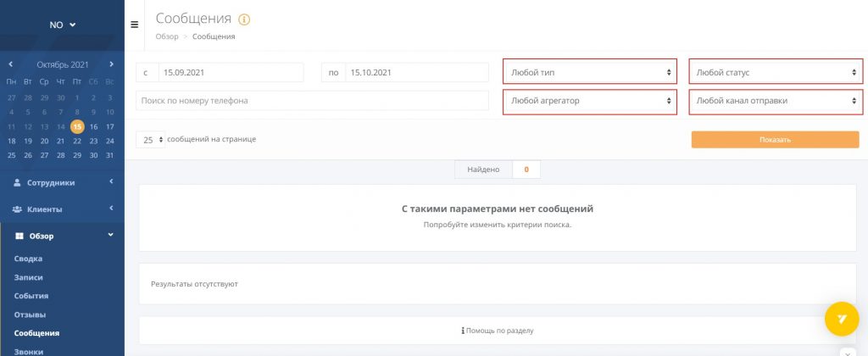
Task: Open the Любой статус dropdown
Action: (776, 72)
